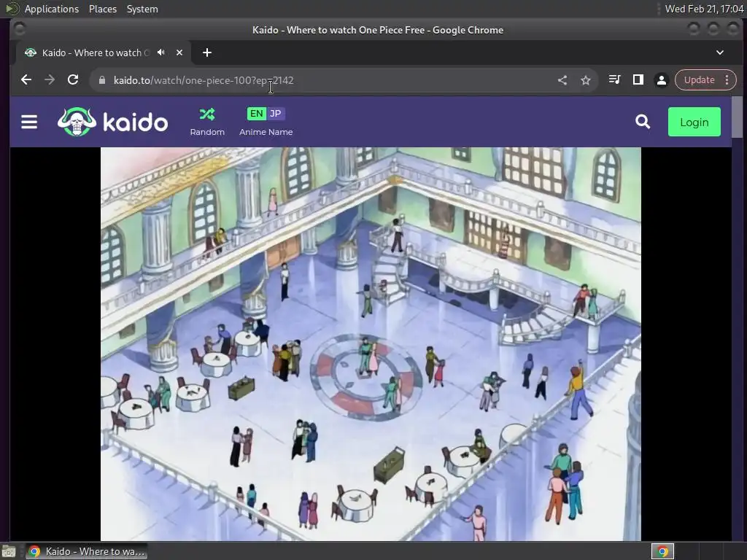
Task: Pick a Random anime with shuffle icon
Action: pos(207,122)
